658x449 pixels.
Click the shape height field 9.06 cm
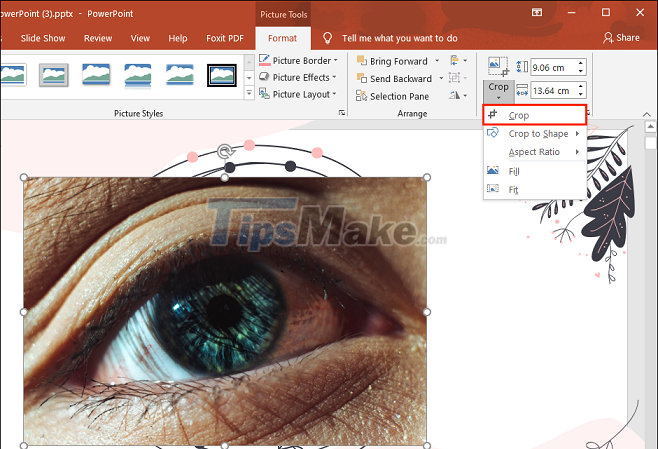(553, 67)
